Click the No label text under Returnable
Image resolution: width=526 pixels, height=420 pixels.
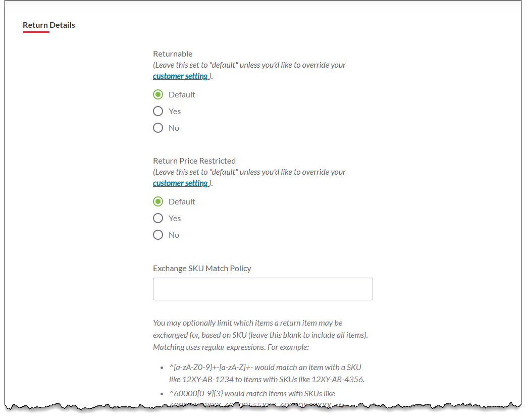(174, 128)
